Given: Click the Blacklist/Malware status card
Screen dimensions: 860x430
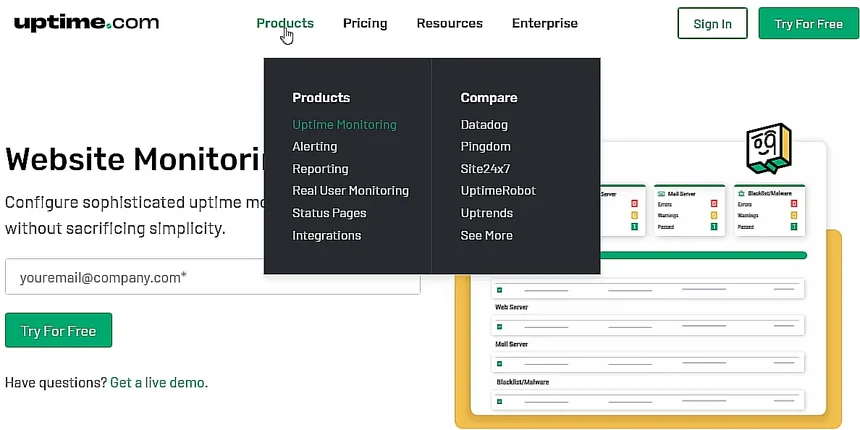Looking at the screenshot, I should click(770, 211).
